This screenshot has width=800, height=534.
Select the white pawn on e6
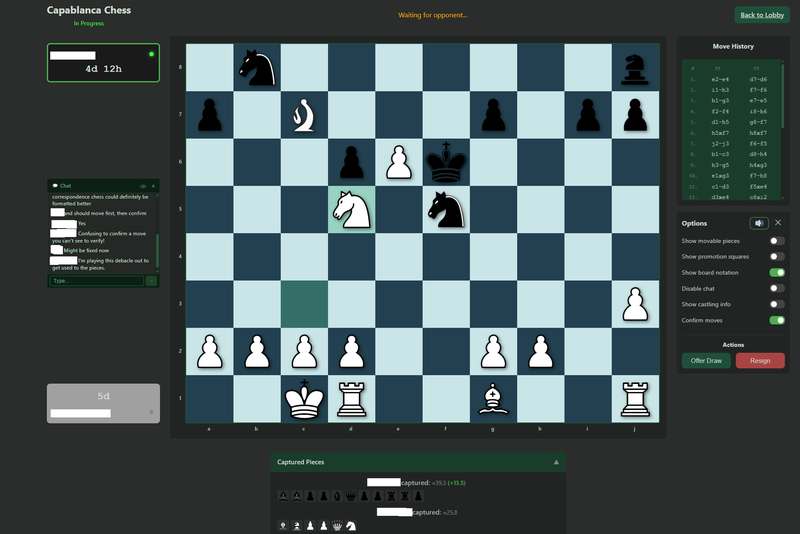point(398,162)
